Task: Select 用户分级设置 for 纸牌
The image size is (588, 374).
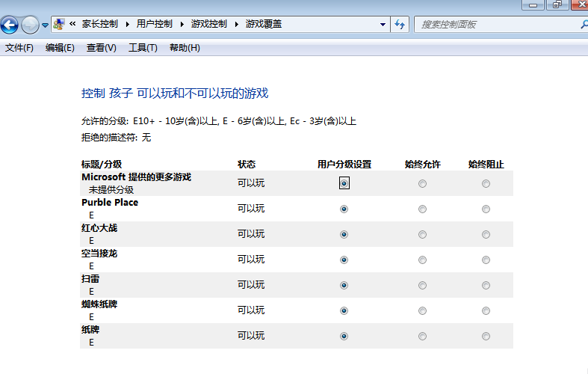Action: pyautogui.click(x=344, y=336)
